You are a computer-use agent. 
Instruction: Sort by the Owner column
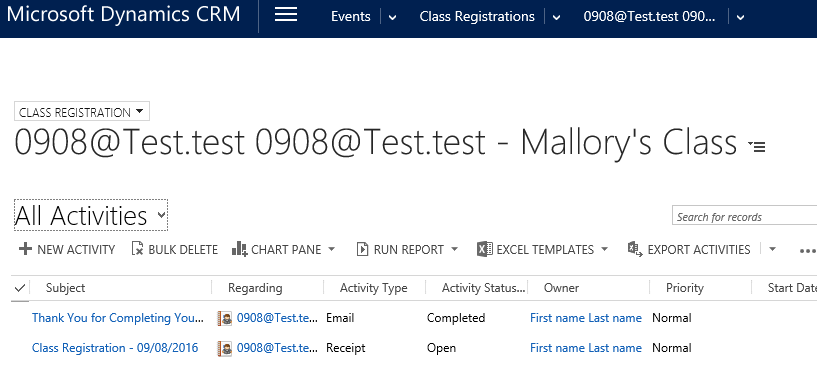point(561,288)
